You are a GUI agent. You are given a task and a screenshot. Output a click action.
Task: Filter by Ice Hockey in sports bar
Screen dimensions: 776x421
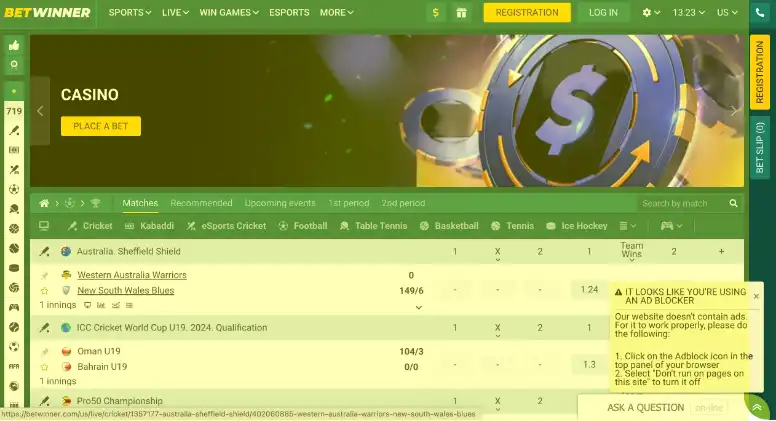tap(577, 226)
